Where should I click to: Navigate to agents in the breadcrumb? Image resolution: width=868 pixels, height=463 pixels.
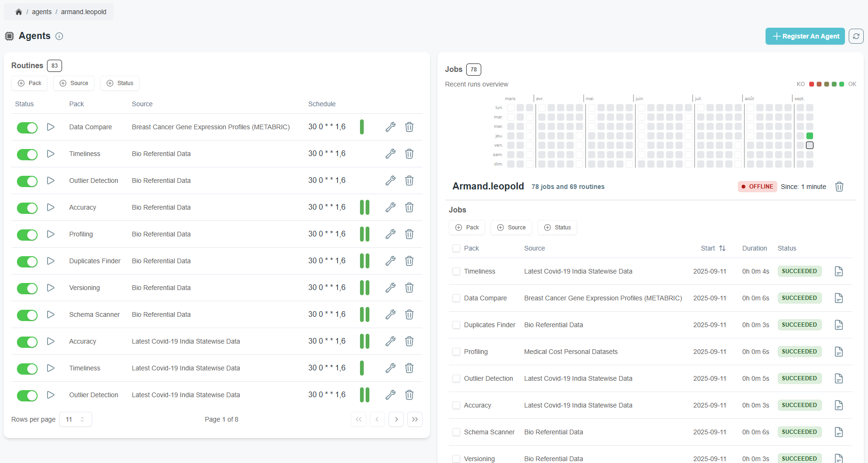42,12
